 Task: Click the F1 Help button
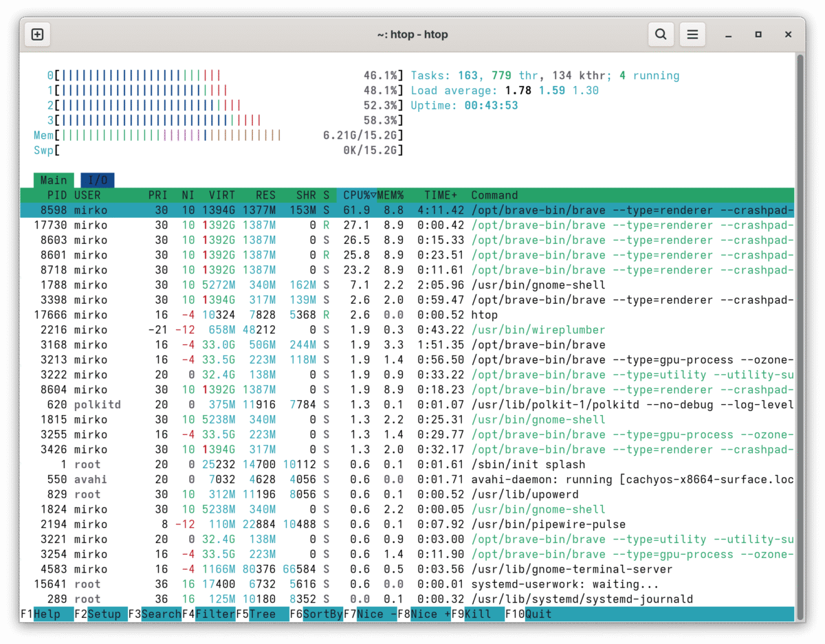click(x=47, y=614)
